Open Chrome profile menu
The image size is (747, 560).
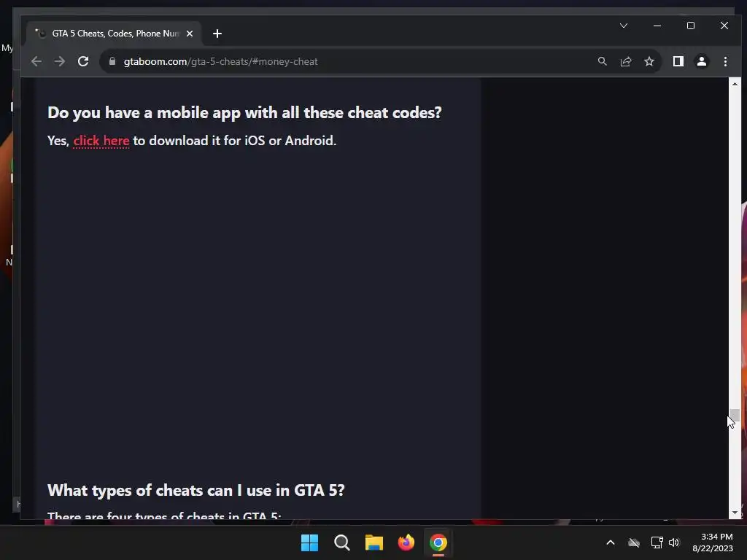point(702,61)
